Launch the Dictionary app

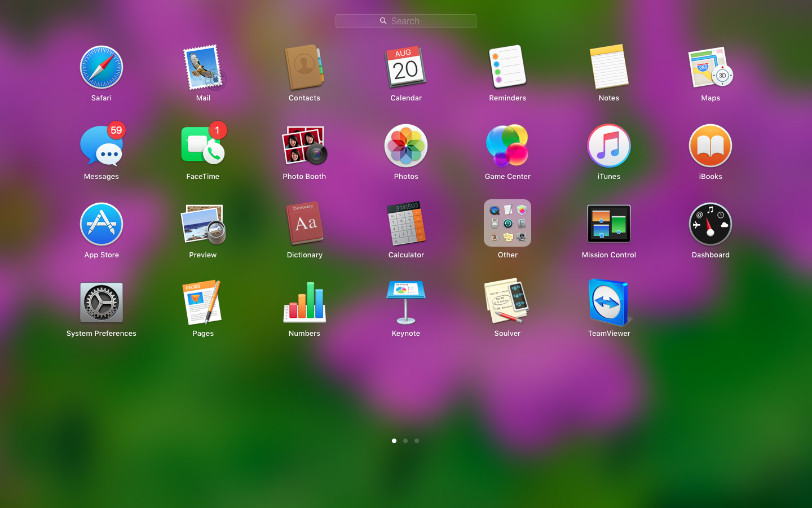pyautogui.click(x=304, y=224)
